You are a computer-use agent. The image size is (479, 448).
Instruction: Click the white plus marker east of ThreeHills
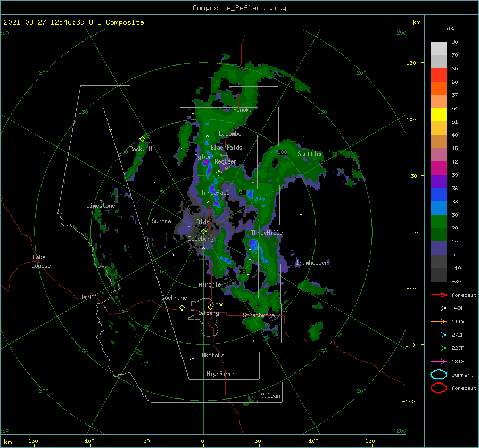301,214
